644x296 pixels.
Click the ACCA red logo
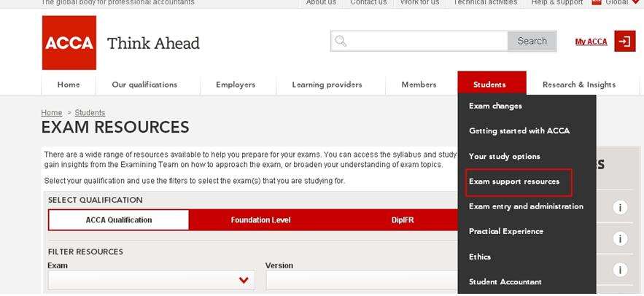pos(69,42)
